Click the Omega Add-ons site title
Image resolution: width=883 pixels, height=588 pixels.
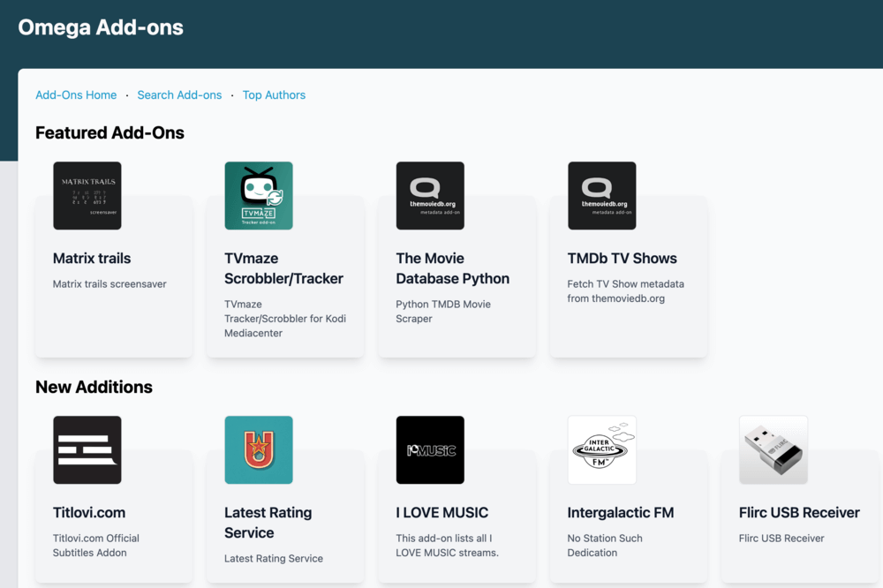click(101, 27)
